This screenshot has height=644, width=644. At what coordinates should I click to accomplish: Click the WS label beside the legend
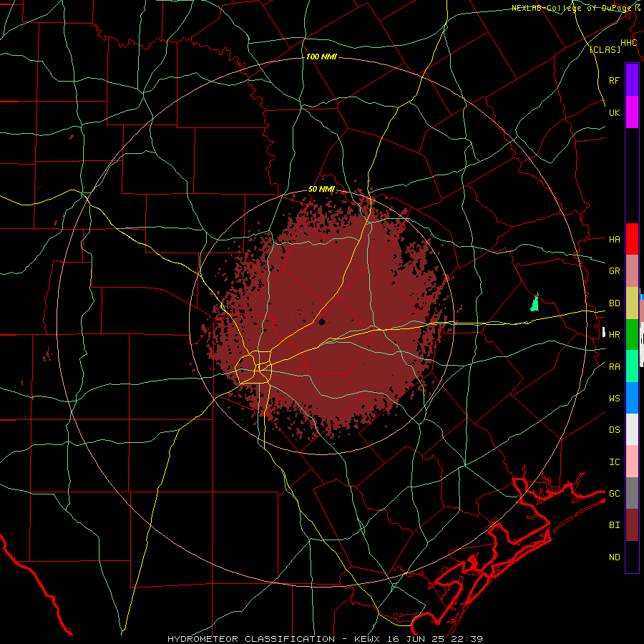point(614,398)
